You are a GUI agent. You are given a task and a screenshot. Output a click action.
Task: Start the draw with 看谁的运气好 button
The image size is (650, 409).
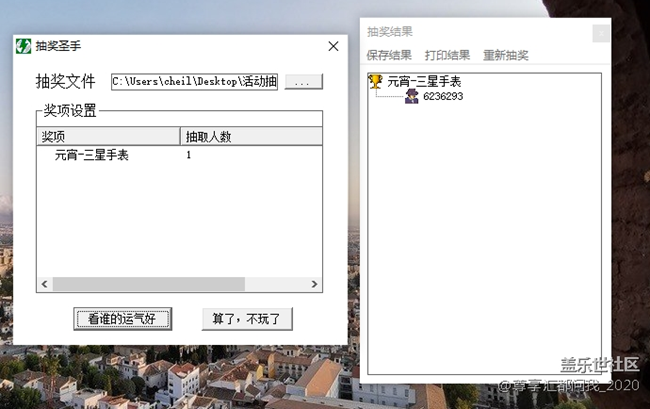(123, 319)
